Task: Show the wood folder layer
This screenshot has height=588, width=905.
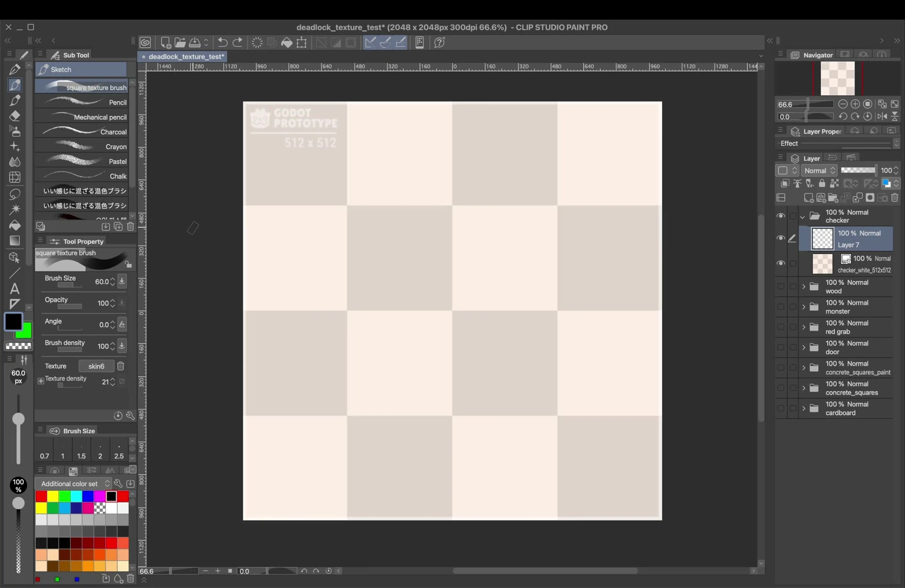Action: [x=781, y=286]
